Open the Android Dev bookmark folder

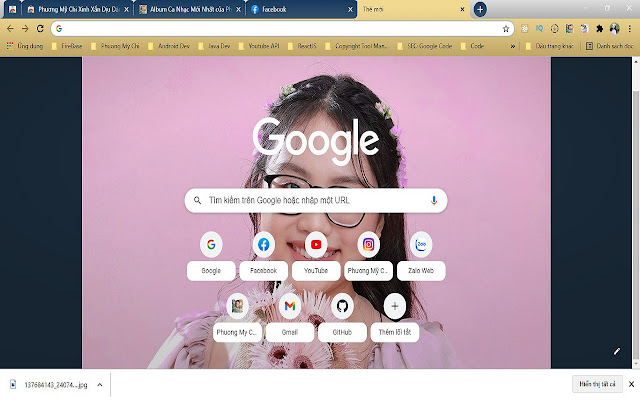169,46
